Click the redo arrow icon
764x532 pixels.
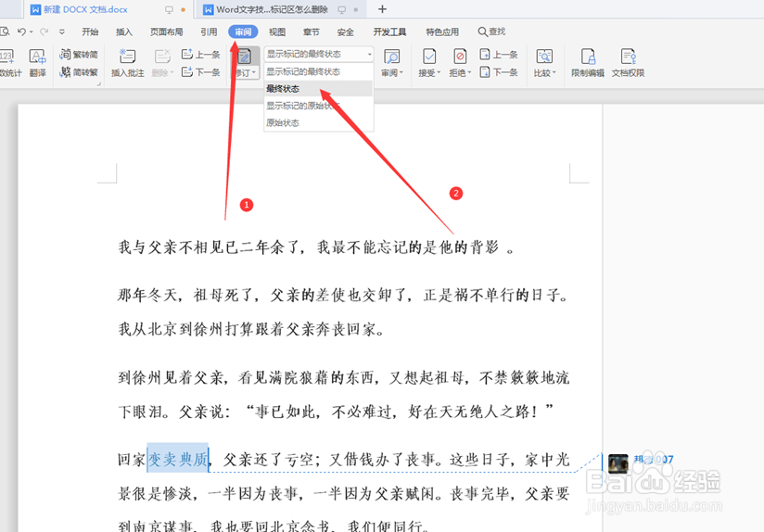pos(45,32)
